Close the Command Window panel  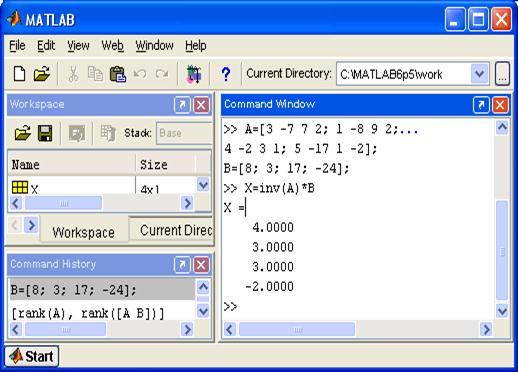tap(500, 105)
